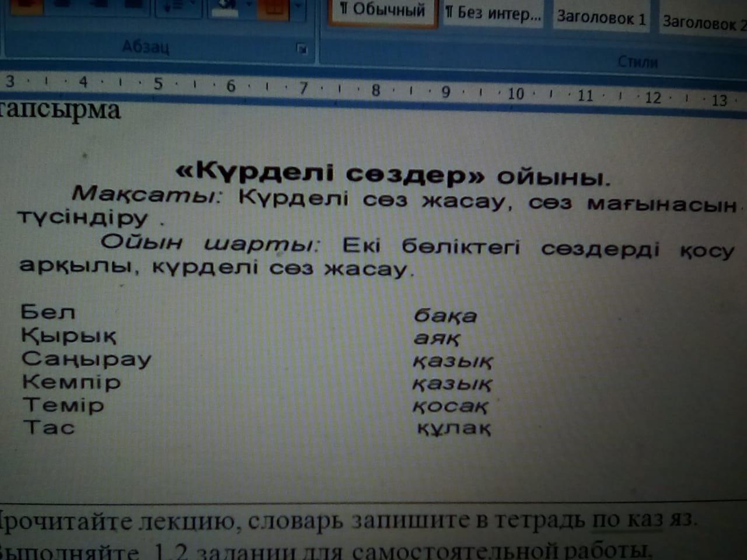Click the word "бақа" in the document
This screenshot has width=747, height=560.
click(445, 316)
